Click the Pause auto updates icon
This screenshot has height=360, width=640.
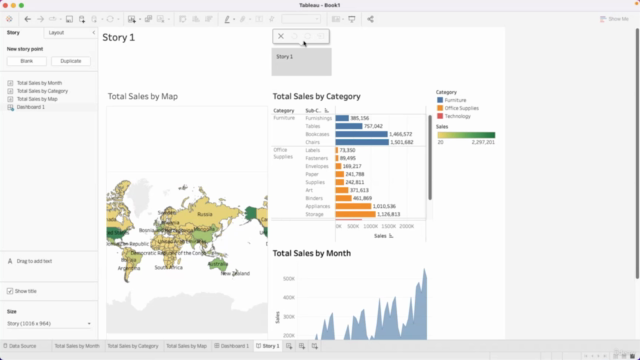click(x=94, y=19)
